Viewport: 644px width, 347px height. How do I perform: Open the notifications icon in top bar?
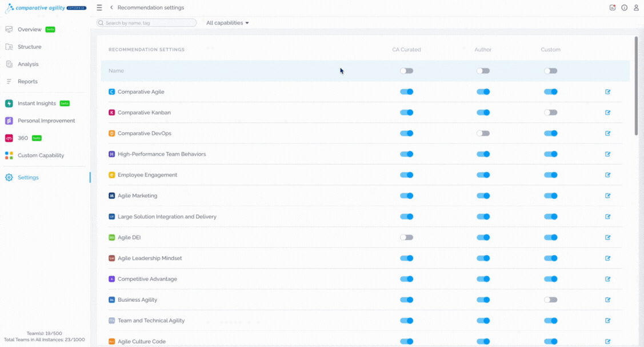coord(613,8)
